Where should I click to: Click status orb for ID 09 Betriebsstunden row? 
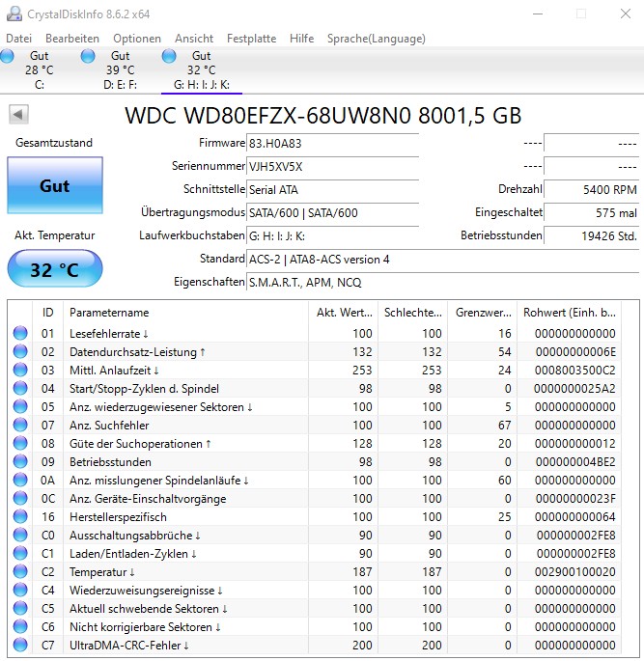coord(20,461)
